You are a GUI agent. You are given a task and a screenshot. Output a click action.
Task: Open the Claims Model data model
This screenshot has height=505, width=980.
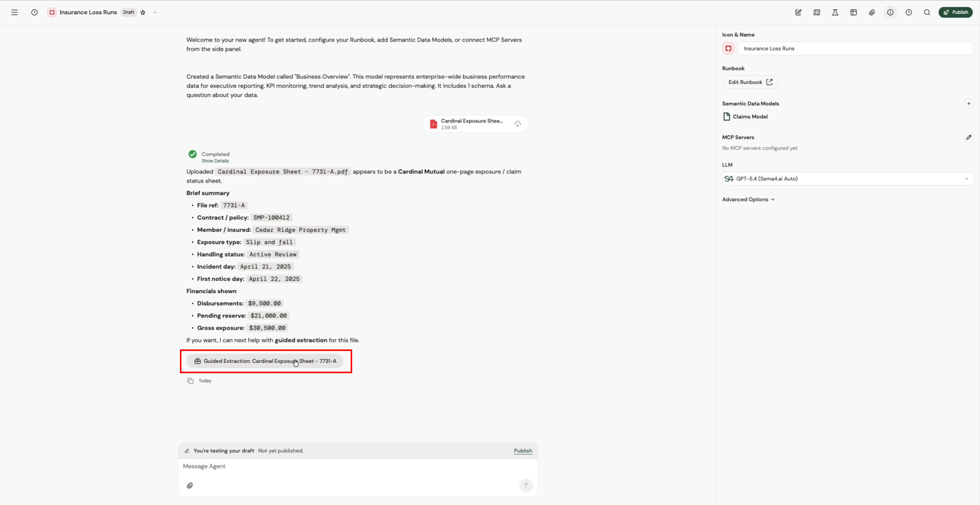745,116
